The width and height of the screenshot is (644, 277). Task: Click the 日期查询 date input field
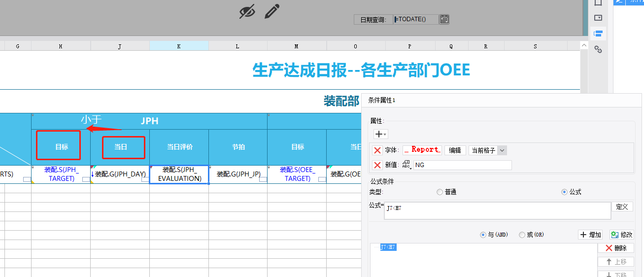tap(416, 19)
